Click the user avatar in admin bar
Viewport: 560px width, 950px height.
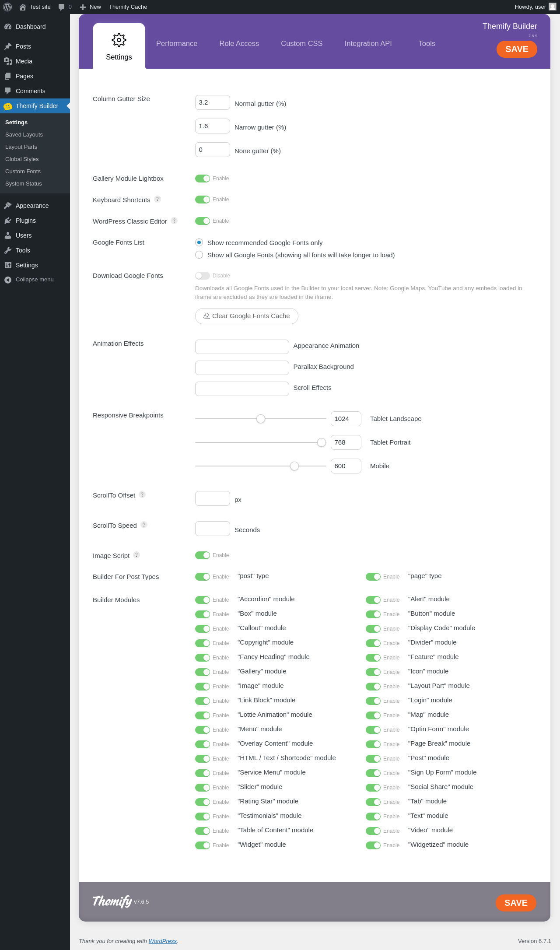coord(553,7)
